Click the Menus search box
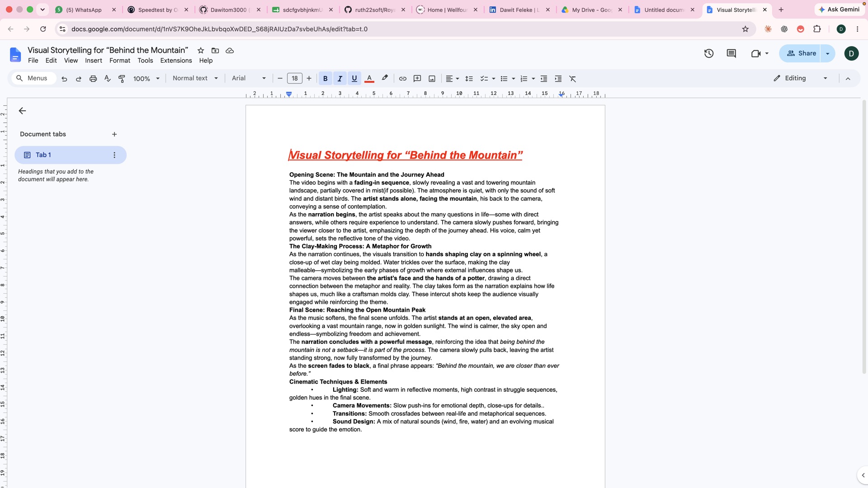 click(33, 78)
